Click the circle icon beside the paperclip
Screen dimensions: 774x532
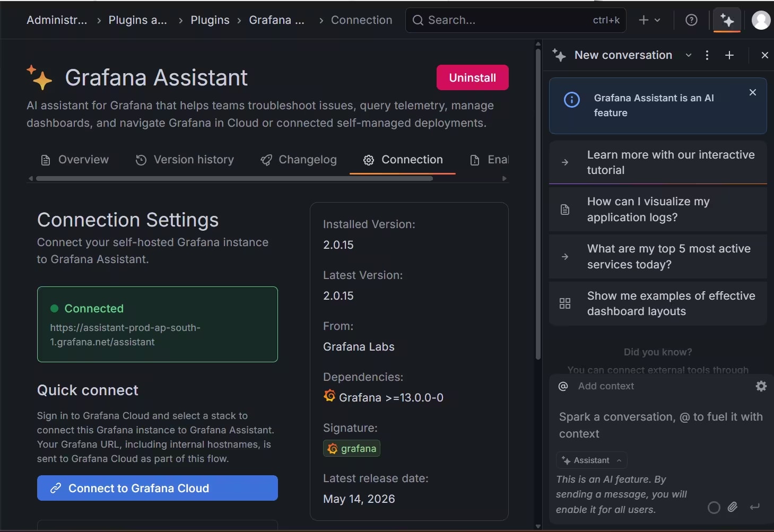click(714, 508)
